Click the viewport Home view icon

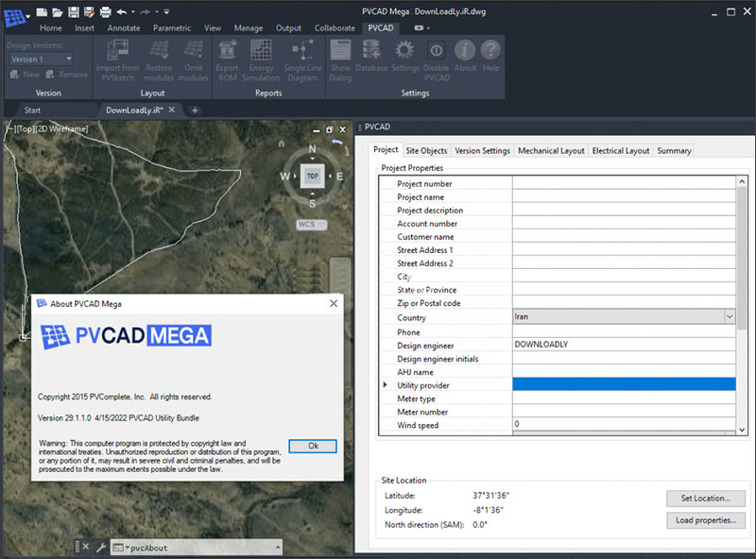pos(282,144)
